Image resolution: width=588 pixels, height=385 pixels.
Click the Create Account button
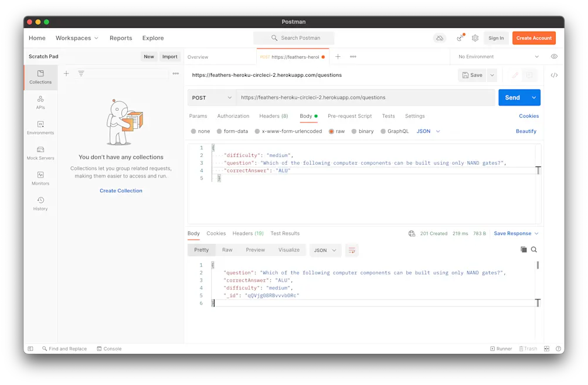pyautogui.click(x=533, y=38)
